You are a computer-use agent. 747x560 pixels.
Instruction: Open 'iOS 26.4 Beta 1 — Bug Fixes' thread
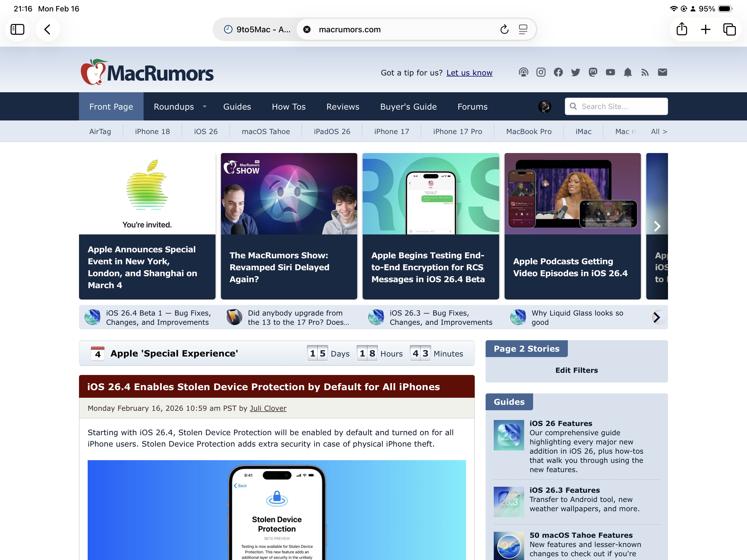(x=148, y=318)
